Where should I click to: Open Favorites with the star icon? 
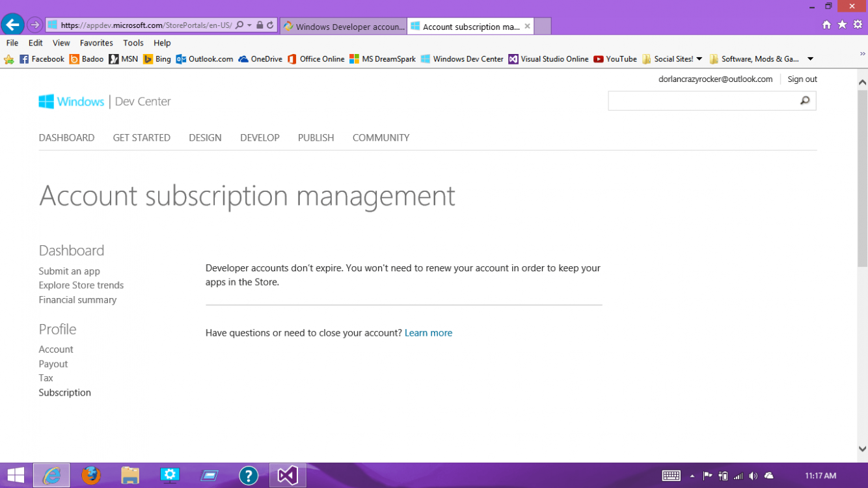(x=842, y=25)
